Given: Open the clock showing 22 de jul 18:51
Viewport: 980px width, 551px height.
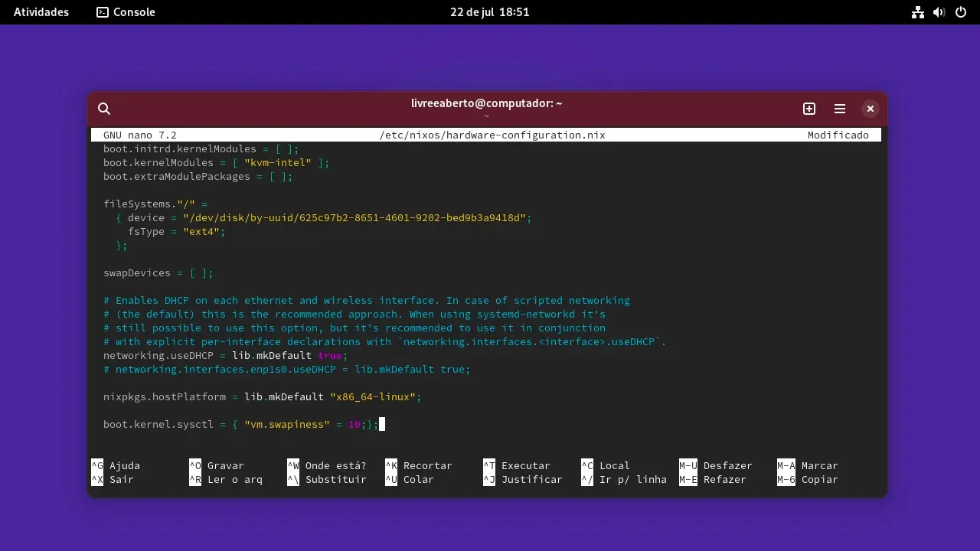Looking at the screenshot, I should 490,12.
